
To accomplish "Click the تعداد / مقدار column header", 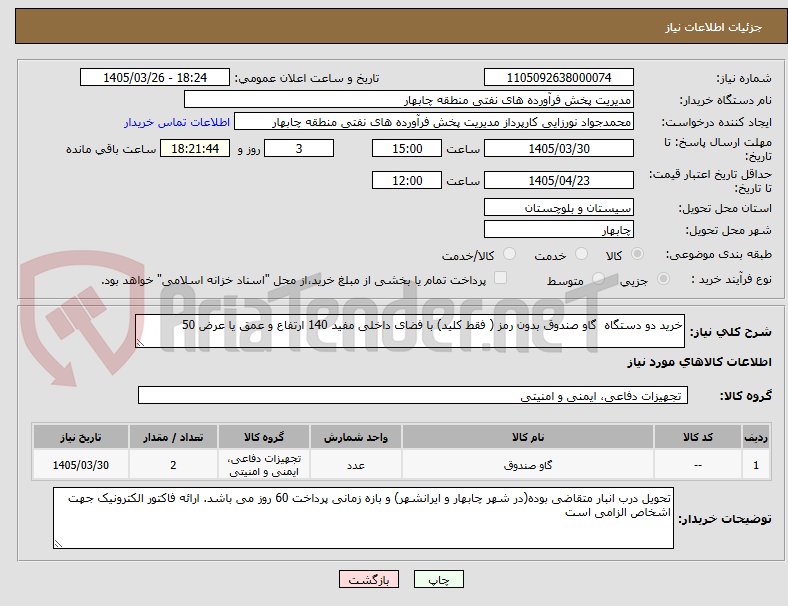I will 173,437.
